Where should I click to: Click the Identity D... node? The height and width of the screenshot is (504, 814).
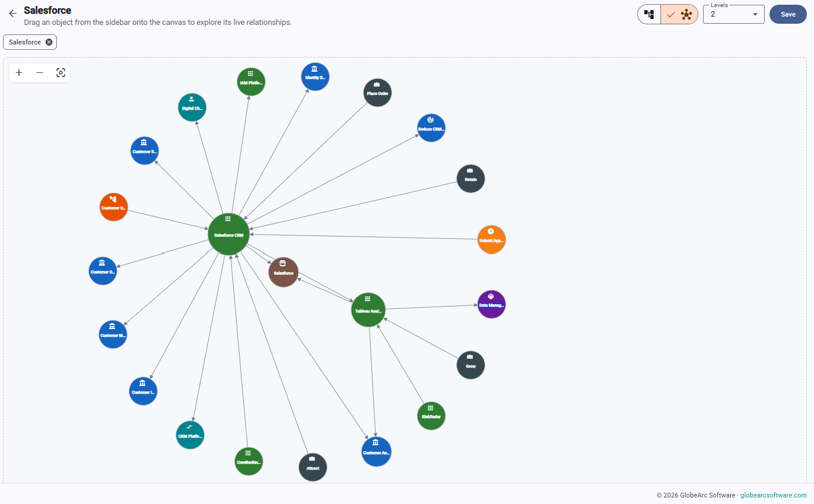pyautogui.click(x=315, y=76)
